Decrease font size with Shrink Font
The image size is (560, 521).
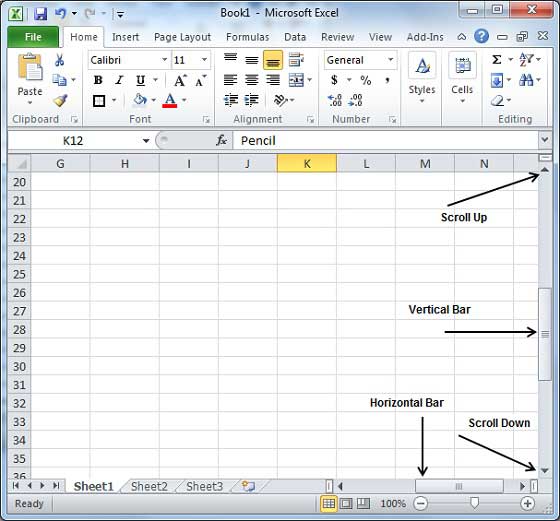(201, 80)
